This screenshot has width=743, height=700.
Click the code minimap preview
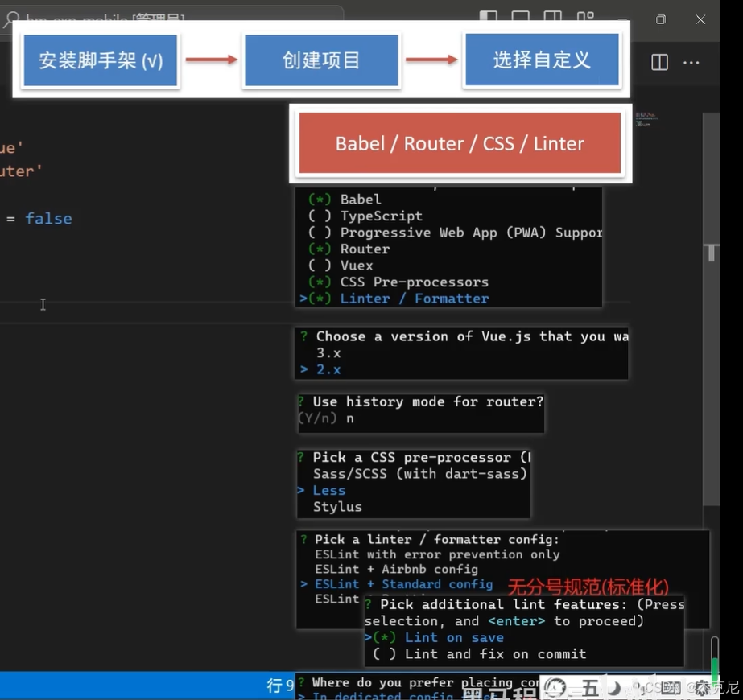tap(646, 119)
